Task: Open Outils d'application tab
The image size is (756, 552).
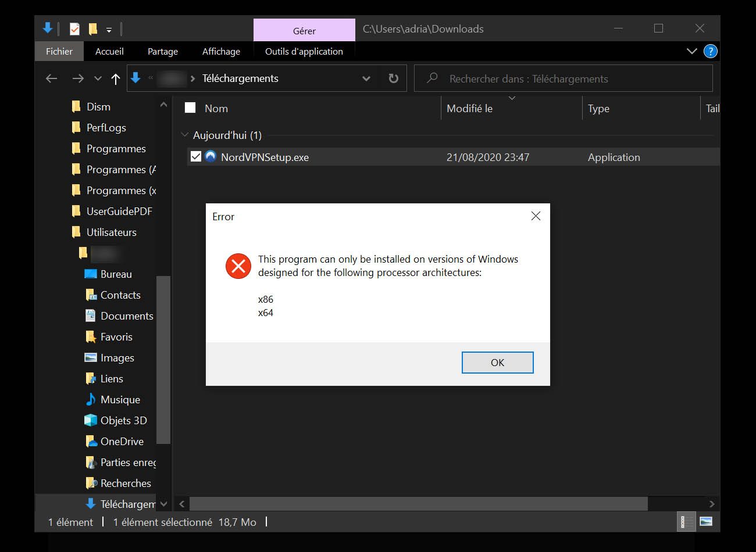Action: 304,51
